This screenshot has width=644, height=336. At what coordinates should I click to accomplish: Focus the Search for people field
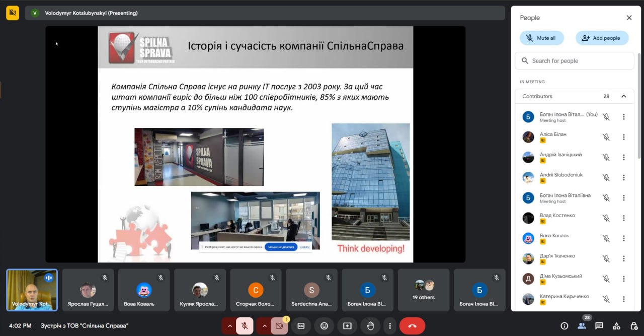575,61
